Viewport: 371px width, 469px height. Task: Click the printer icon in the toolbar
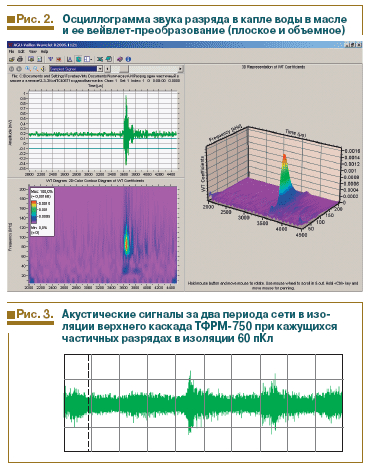point(20,59)
